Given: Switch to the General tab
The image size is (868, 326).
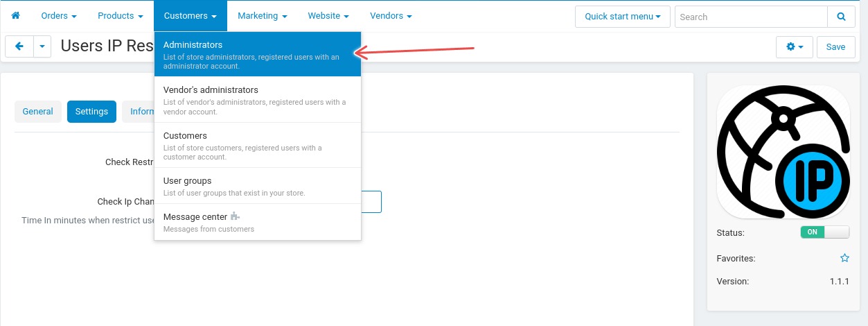Looking at the screenshot, I should point(38,111).
